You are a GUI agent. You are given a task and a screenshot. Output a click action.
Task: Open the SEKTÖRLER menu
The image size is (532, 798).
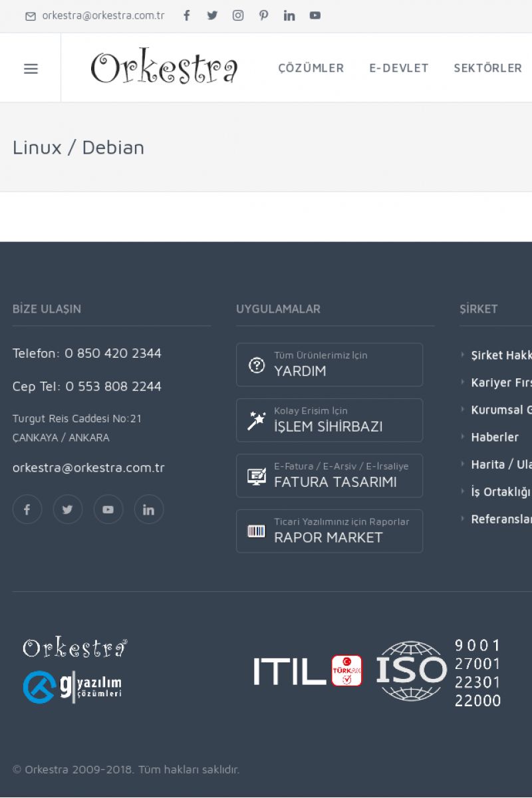[487, 68]
